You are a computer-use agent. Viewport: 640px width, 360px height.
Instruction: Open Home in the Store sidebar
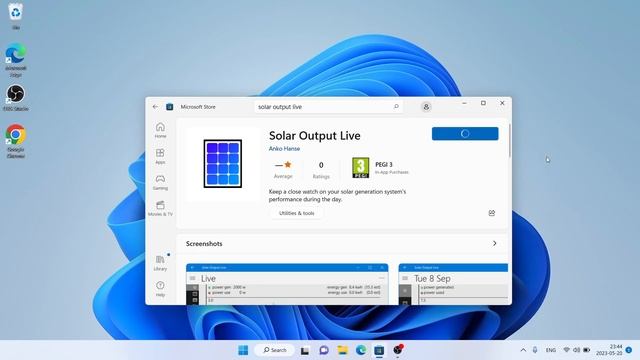pos(160,130)
